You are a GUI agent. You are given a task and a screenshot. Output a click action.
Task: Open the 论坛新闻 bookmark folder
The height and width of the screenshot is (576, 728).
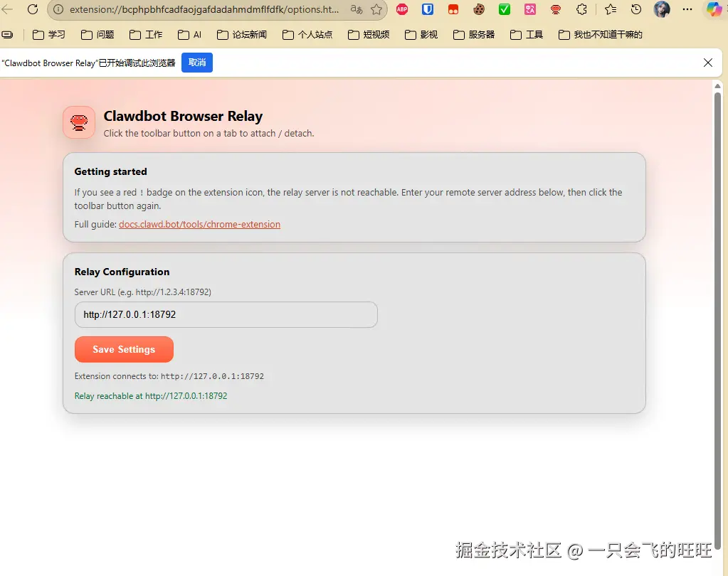click(x=242, y=35)
